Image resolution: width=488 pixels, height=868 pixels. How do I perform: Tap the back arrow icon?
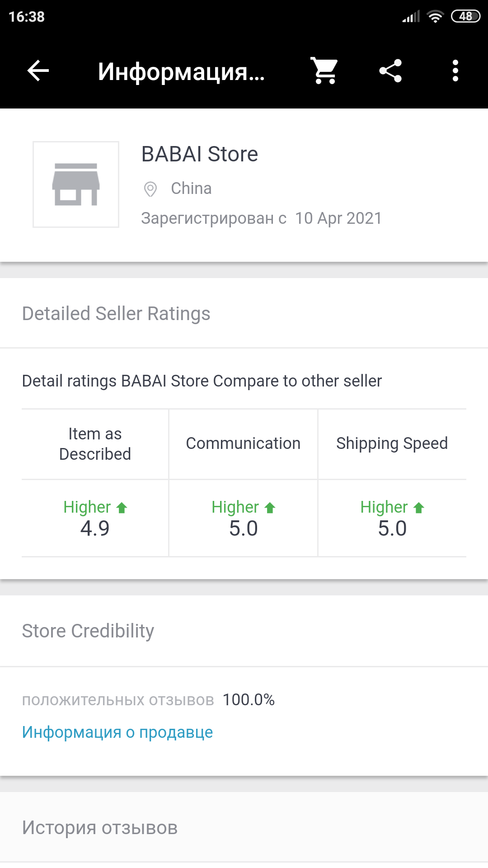(38, 71)
